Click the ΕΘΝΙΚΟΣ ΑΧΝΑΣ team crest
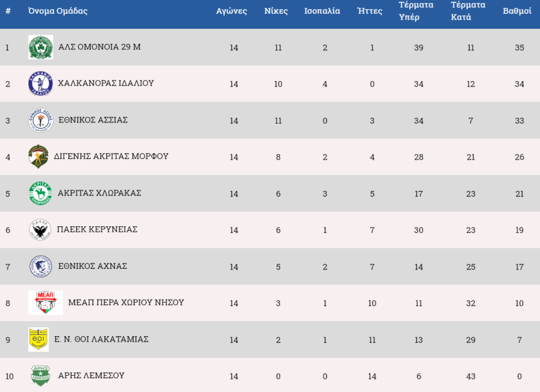The image size is (540, 392). tap(41, 267)
